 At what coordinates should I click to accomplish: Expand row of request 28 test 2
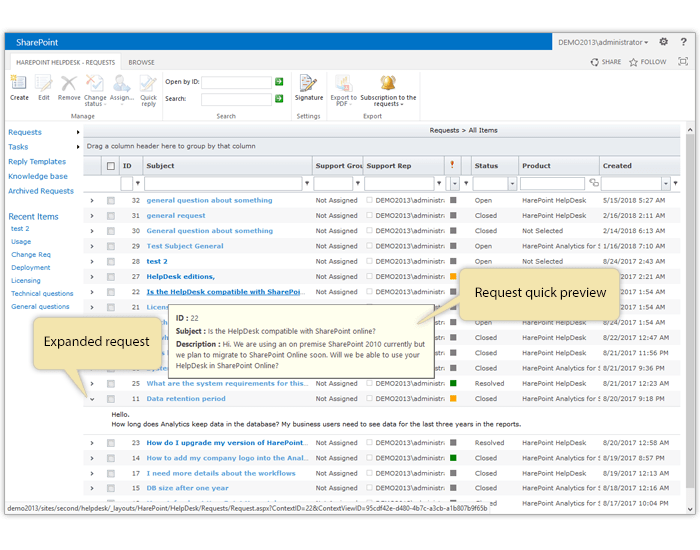92,262
